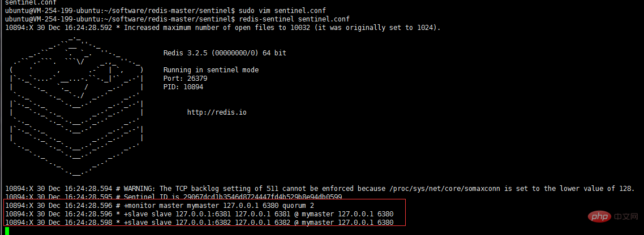Click the http://redis.io URL text
644x235 pixels.
point(217,112)
